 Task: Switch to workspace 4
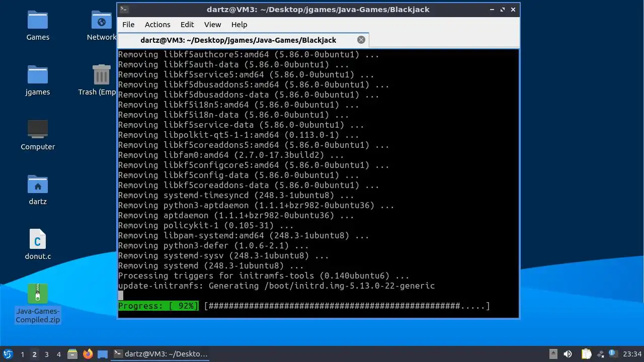click(x=58, y=354)
